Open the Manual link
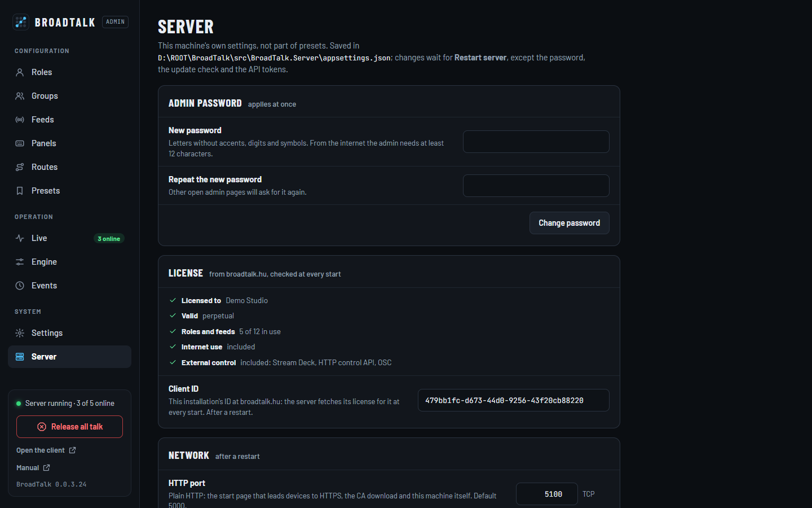 (33, 468)
